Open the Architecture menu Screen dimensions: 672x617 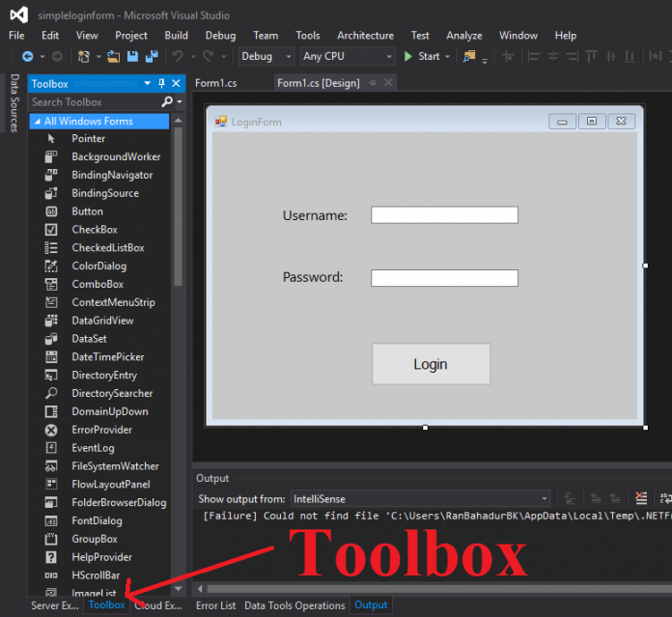coord(365,36)
